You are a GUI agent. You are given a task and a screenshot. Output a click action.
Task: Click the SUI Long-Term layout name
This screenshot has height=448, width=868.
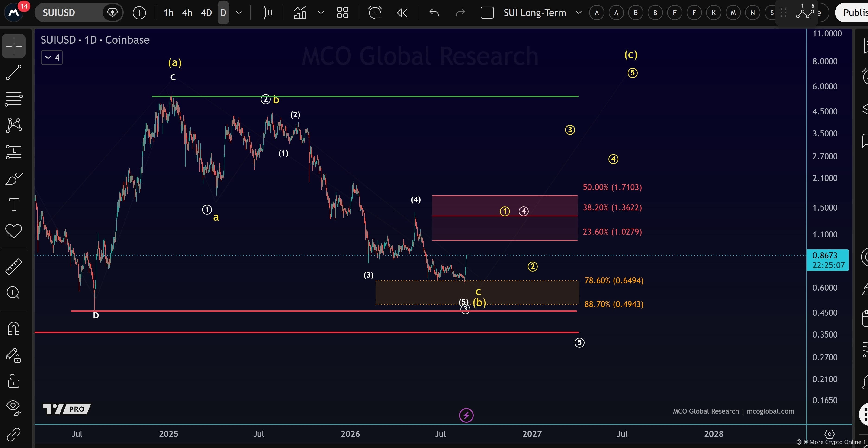pyautogui.click(x=535, y=13)
